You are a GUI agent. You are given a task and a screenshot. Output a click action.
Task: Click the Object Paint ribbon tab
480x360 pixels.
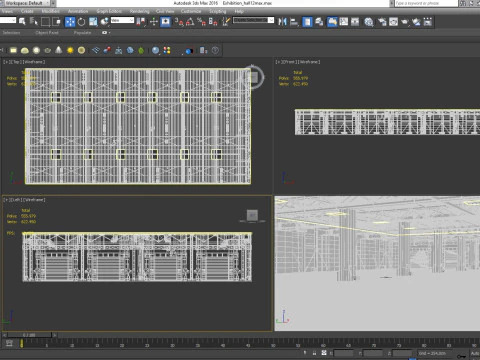(47, 33)
